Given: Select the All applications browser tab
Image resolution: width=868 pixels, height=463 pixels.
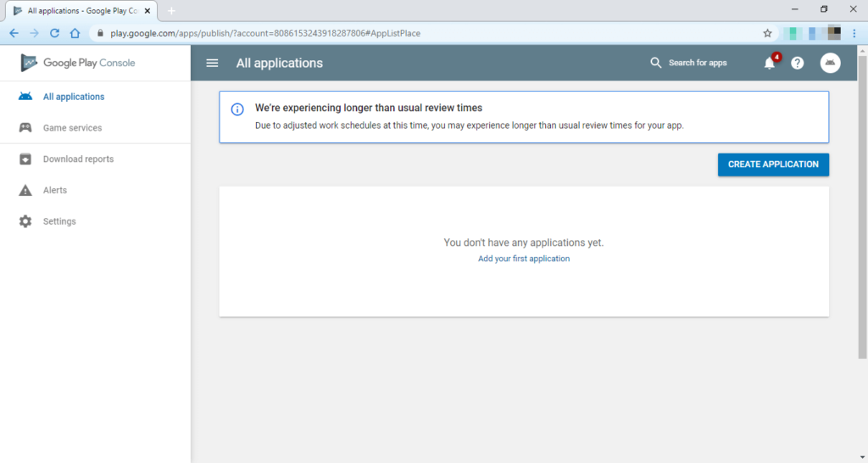Looking at the screenshot, I should click(81, 10).
